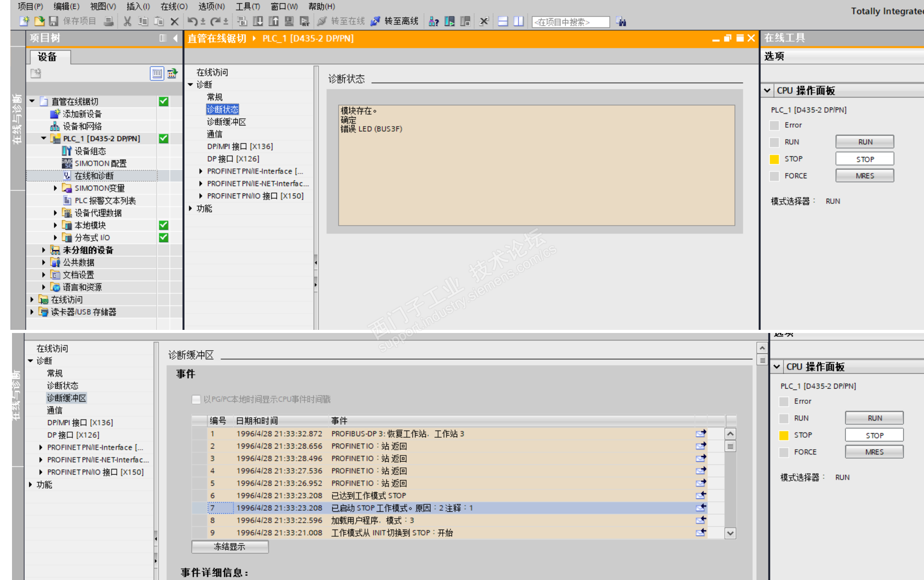Screen dimensions: 924x580
Task: Open 设备和网络 in the project tree
Action: 82,126
